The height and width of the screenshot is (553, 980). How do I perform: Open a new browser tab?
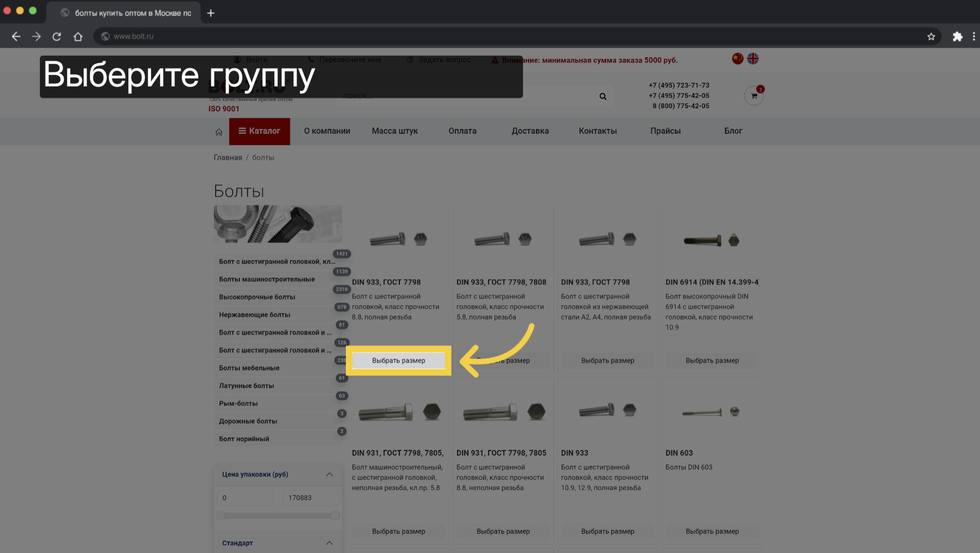(x=211, y=13)
